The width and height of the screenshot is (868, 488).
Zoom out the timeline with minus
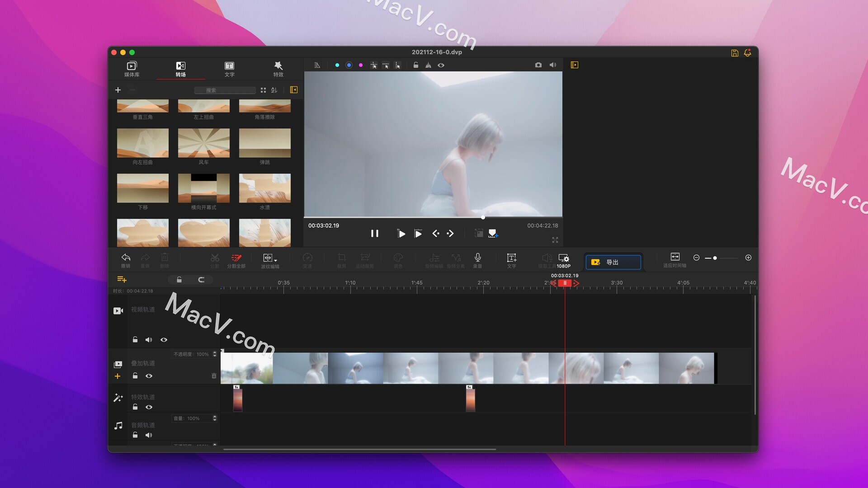point(696,258)
